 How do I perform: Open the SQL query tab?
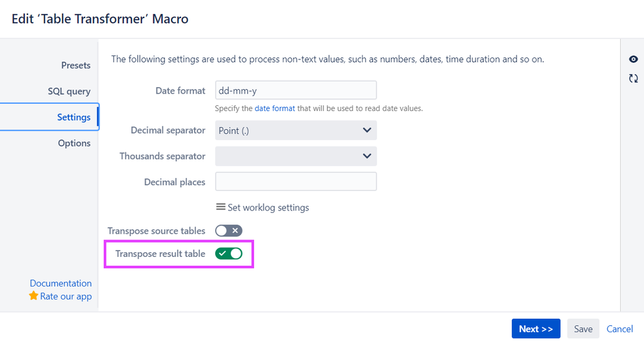coord(69,91)
